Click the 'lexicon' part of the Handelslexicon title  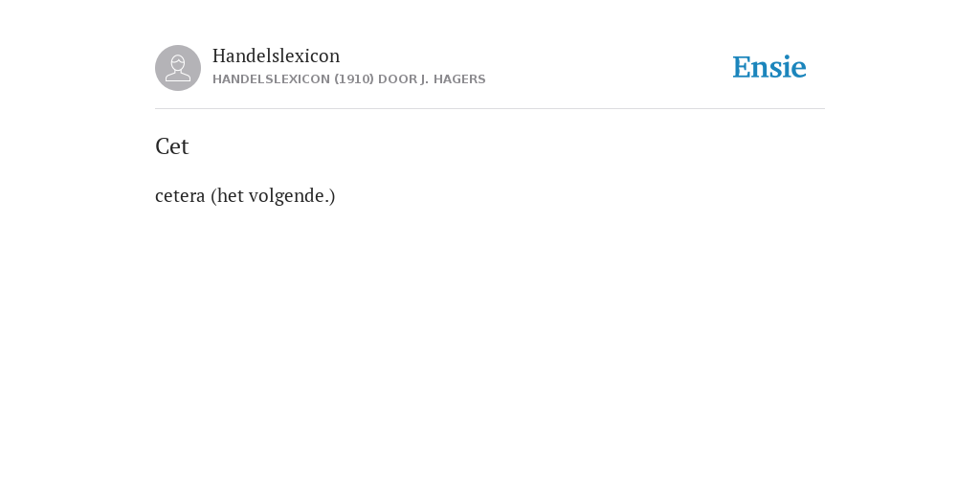point(309,56)
